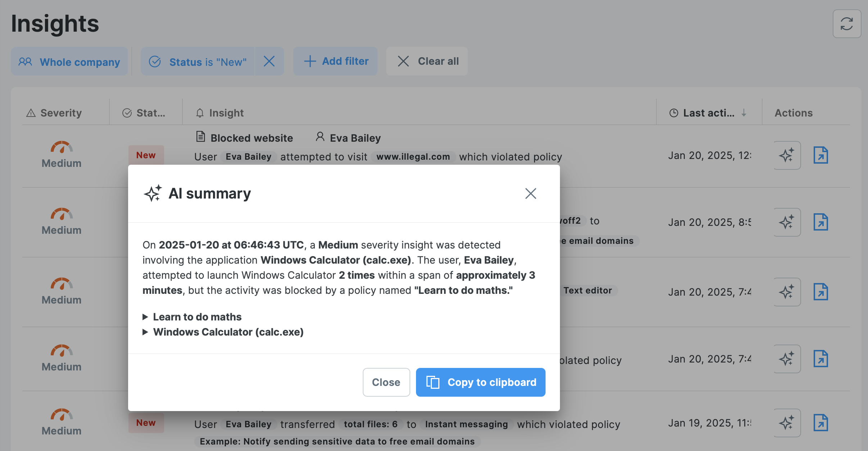Viewport: 868px width, 451px height.
Task: Click the Medium label in Jan 19 row
Action: coord(62,431)
